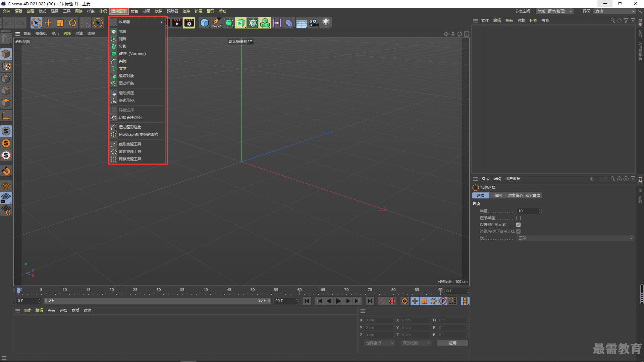644x362 pixels.
Task: Click 半径 value field showing 10
Action: click(529, 211)
